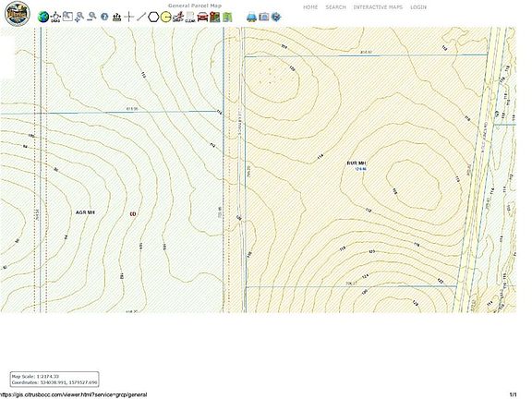The image size is (532, 399).
Task: Click the printer icon
Action: [x=251, y=17]
